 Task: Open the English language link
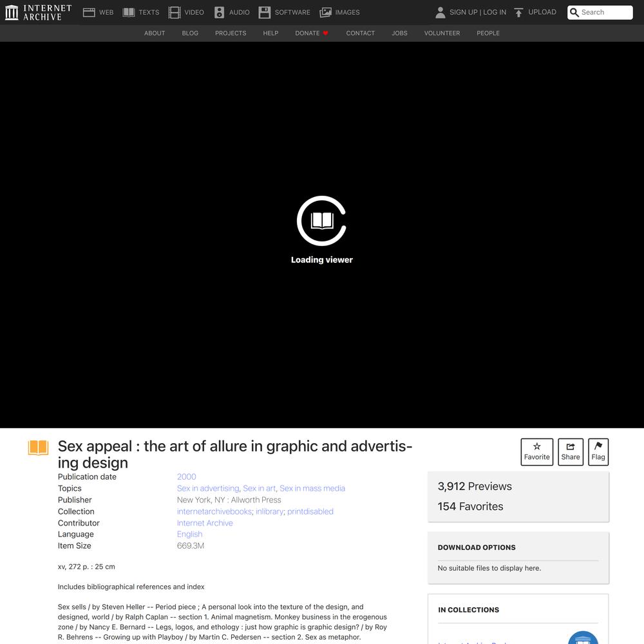click(190, 534)
